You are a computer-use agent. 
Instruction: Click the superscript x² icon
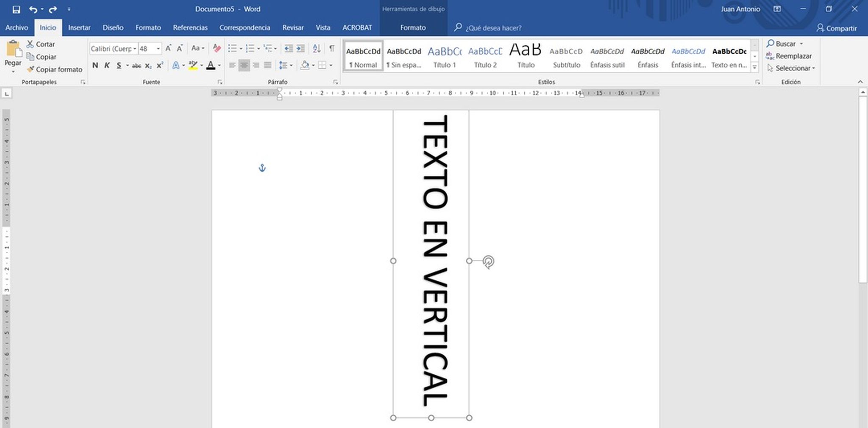(159, 66)
